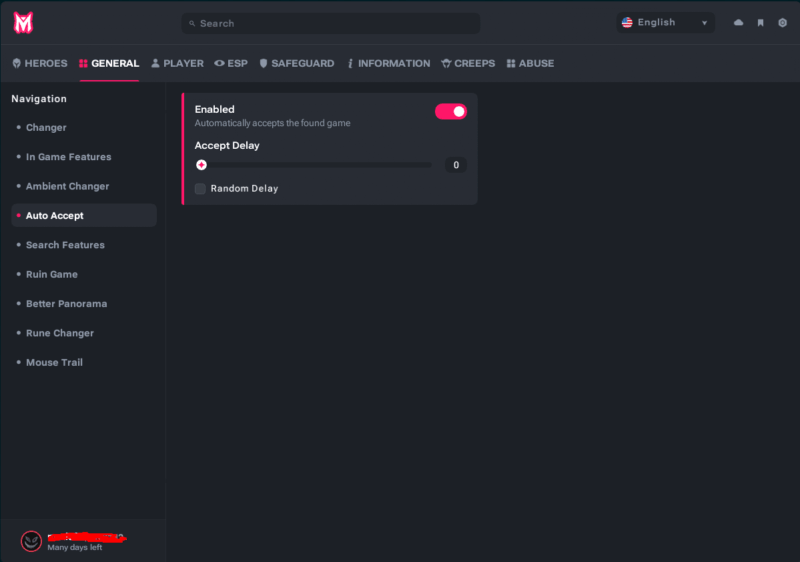This screenshot has height=562, width=800.
Task: Open the ESP tab
Action: [x=231, y=63]
